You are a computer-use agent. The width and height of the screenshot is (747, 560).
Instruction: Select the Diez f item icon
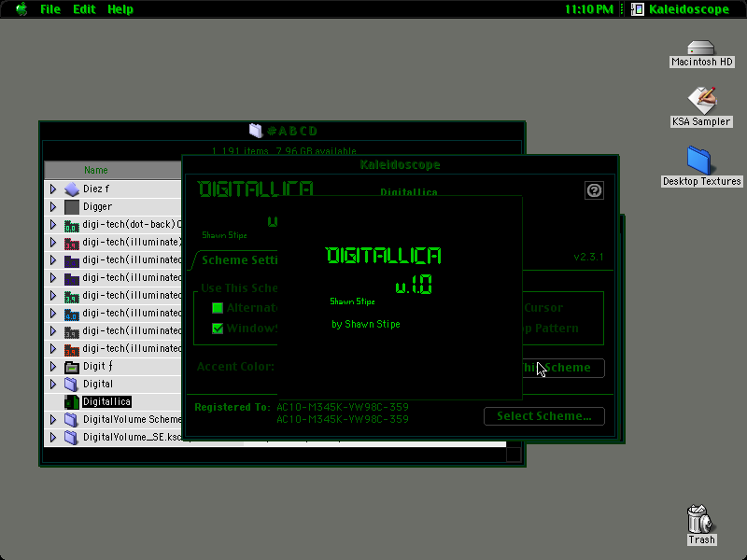(72, 189)
